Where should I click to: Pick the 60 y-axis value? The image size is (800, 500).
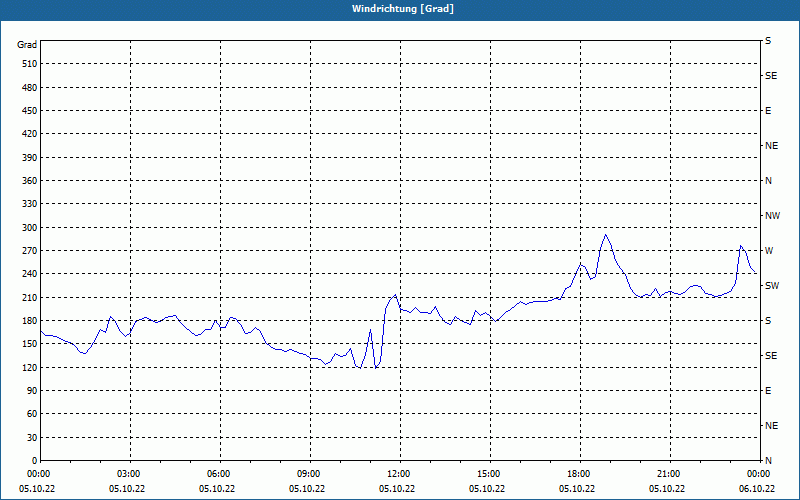click(33, 414)
